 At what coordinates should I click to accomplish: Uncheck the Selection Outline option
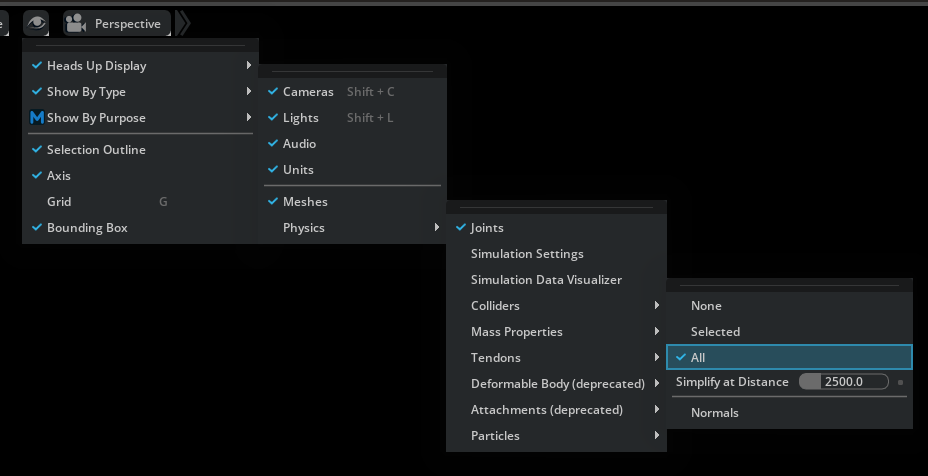click(x=95, y=150)
